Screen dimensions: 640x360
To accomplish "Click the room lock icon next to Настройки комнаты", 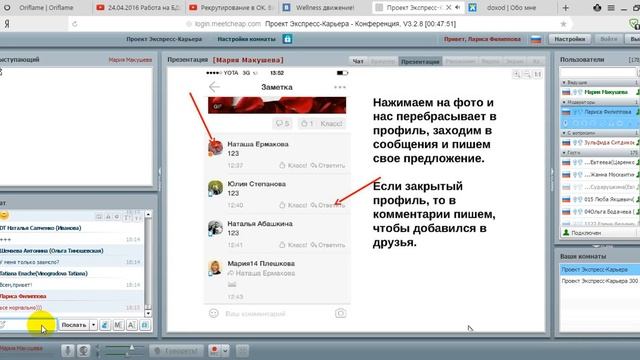I will point(287,39).
